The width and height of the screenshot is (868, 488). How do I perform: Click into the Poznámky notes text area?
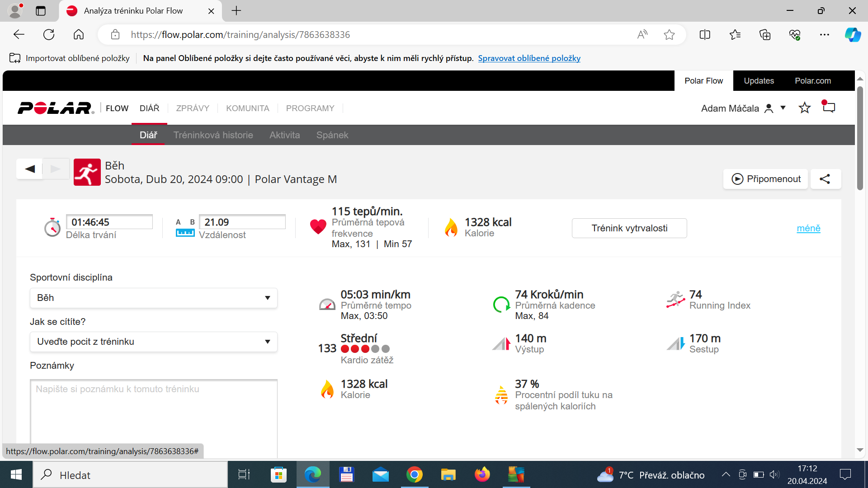tap(154, 418)
